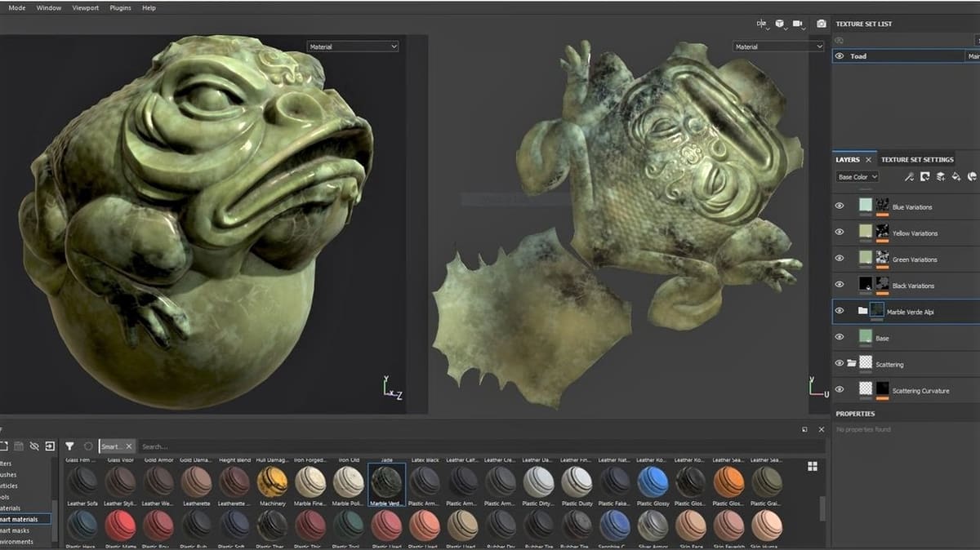Screen dimensions: 980x550
Task: Hide the Base layer
Action: click(x=839, y=337)
